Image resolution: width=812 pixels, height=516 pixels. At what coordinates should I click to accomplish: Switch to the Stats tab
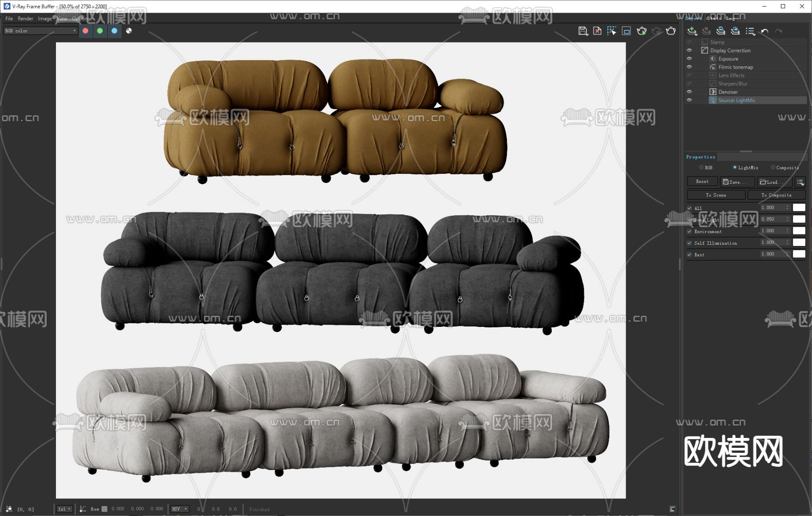(714, 19)
